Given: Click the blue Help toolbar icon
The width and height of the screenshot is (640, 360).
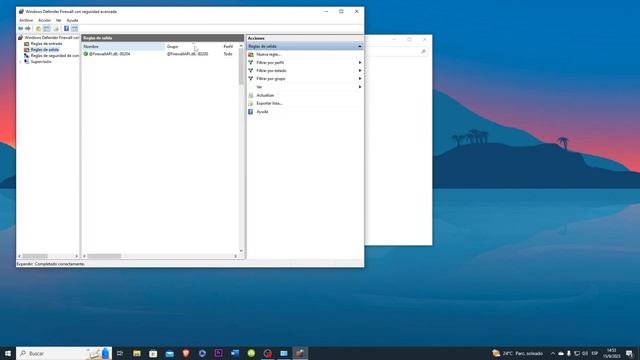Looking at the screenshot, I should point(66,29).
